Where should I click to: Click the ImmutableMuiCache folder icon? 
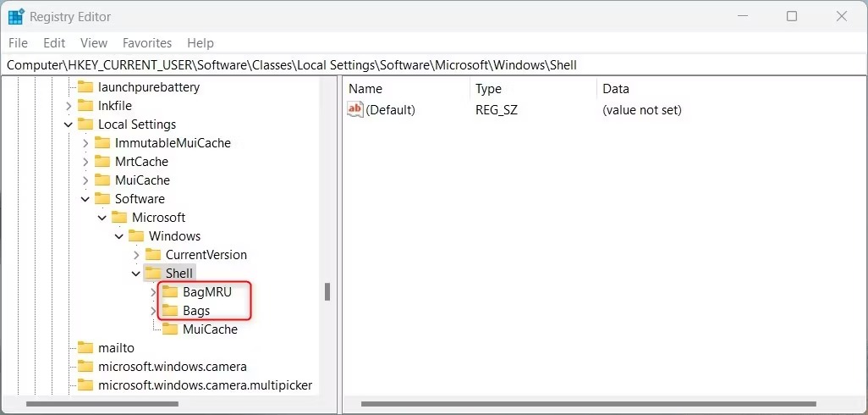click(x=102, y=143)
